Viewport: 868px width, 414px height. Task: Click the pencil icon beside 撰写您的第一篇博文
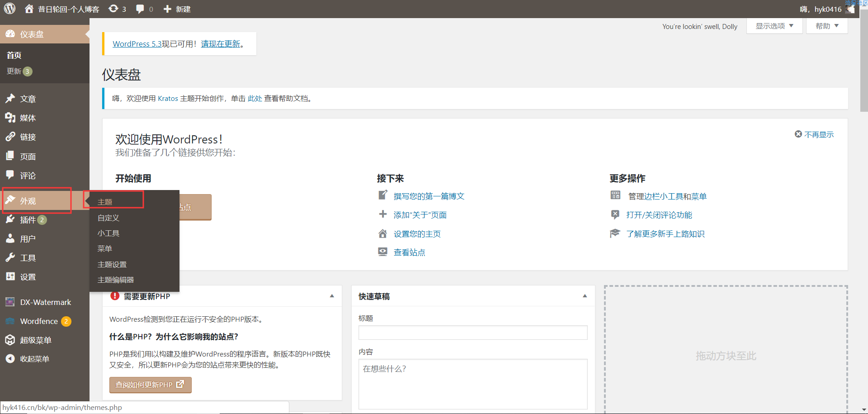pos(383,195)
